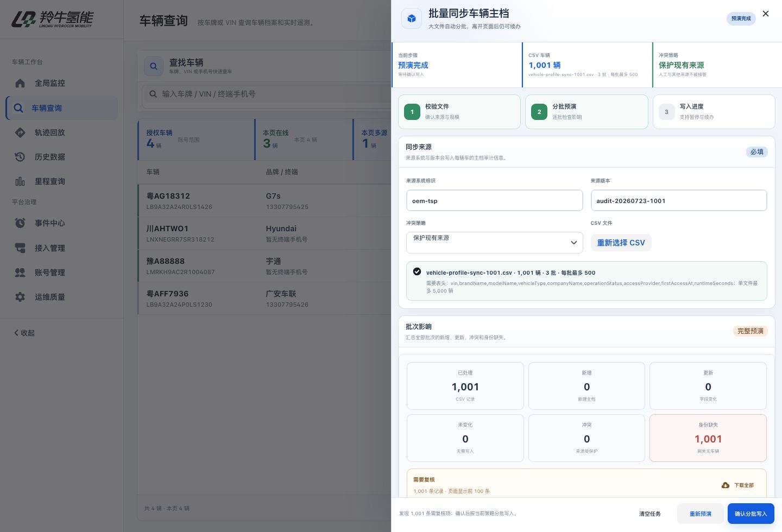Image resolution: width=782 pixels, height=532 pixels.
Task: Click the 查找车辆 search icon badge
Action: [154, 66]
